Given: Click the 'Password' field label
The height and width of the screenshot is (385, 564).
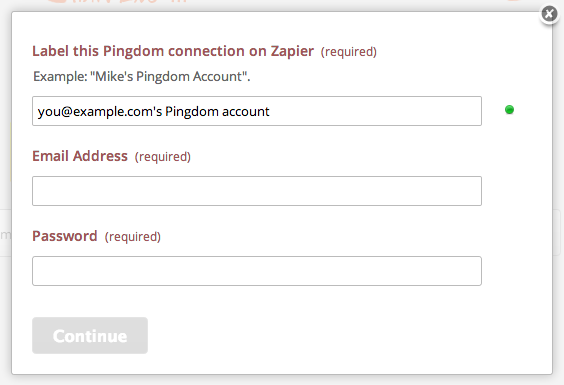Looking at the screenshot, I should tap(65, 236).
